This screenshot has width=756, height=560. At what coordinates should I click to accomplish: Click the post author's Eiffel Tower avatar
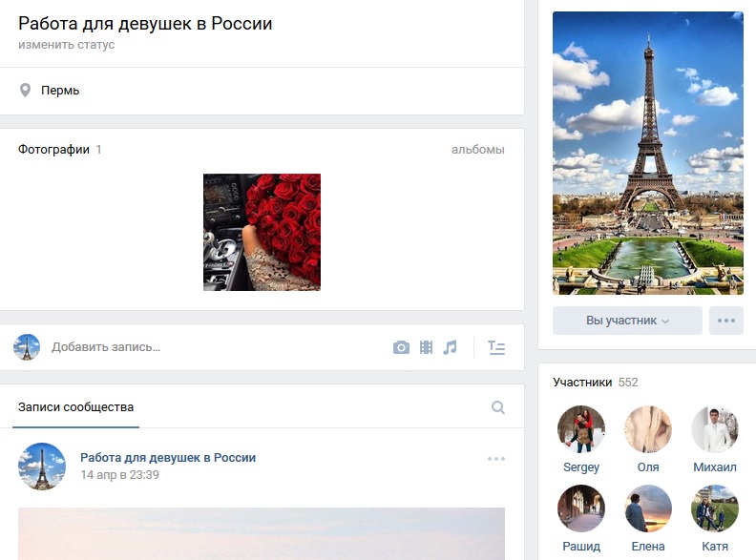tap(42, 467)
